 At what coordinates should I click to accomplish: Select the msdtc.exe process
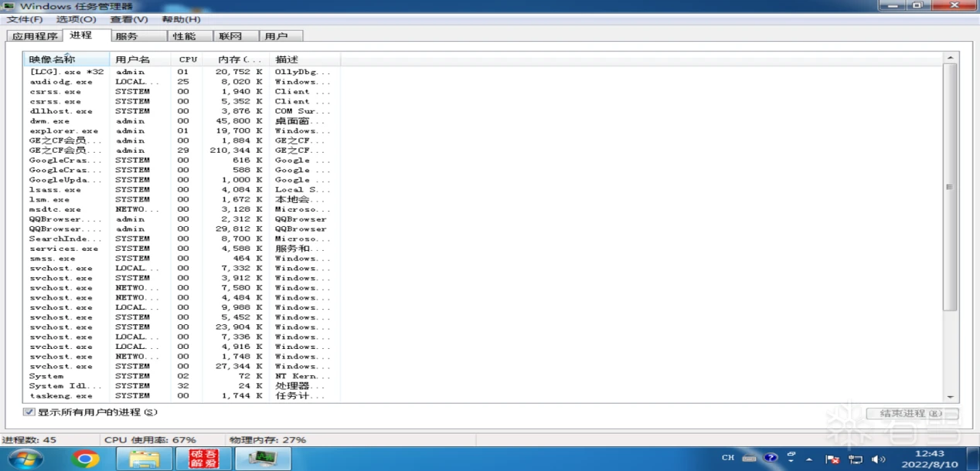tap(182, 209)
